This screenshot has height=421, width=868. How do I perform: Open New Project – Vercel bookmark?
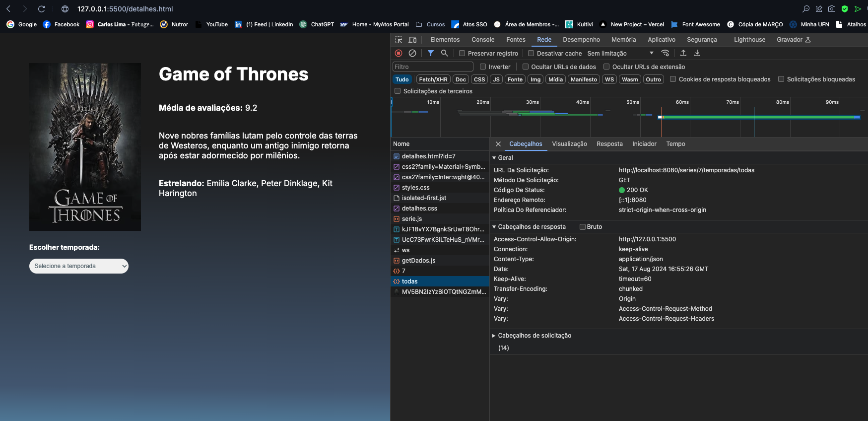coord(632,24)
